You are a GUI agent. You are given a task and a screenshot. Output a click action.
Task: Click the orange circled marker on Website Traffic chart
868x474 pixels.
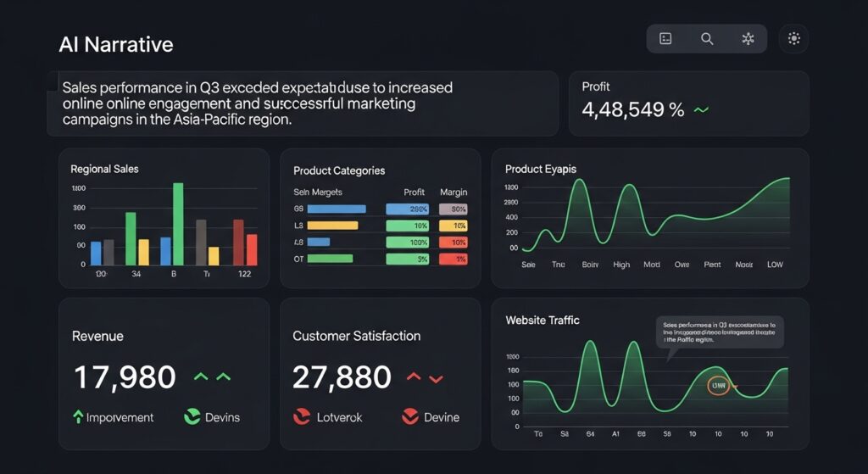[718, 386]
